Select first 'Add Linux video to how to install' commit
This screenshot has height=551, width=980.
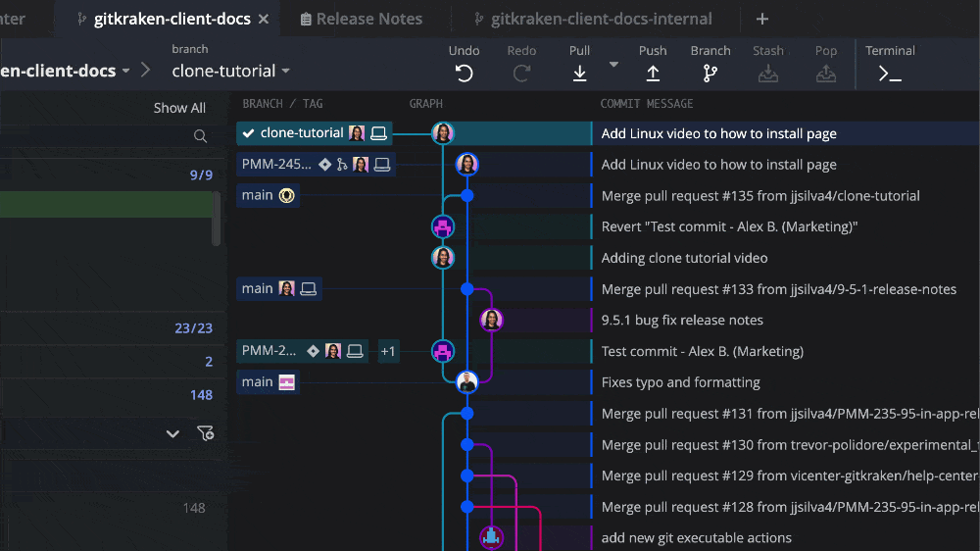(718, 133)
